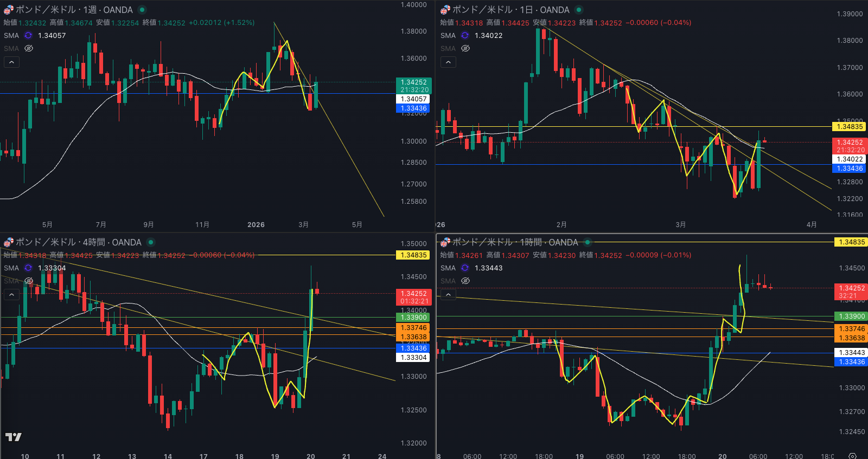Click the GBP/USD flag icon on weekly chart
This screenshot has height=459, width=868.
pyautogui.click(x=9, y=10)
